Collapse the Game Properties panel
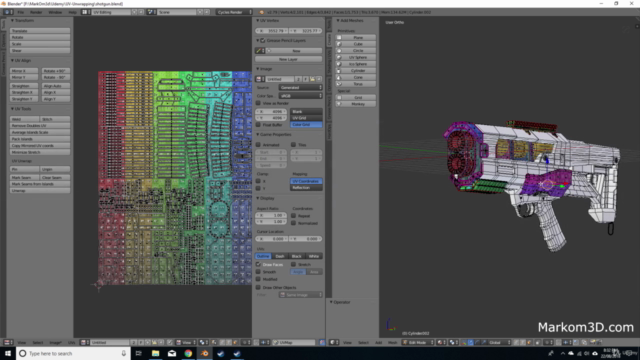Screen dimensions: 640x360 [258, 134]
